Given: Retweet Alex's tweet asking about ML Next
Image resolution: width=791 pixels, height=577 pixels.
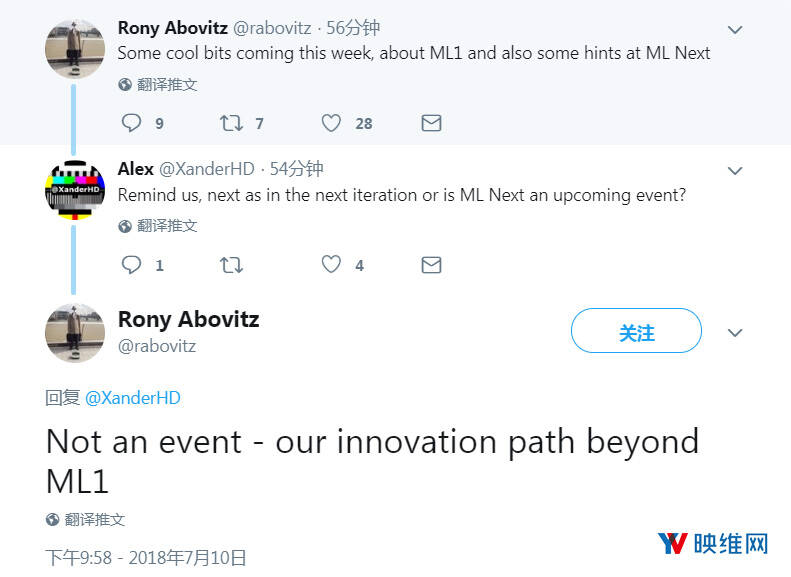Looking at the screenshot, I should (231, 265).
